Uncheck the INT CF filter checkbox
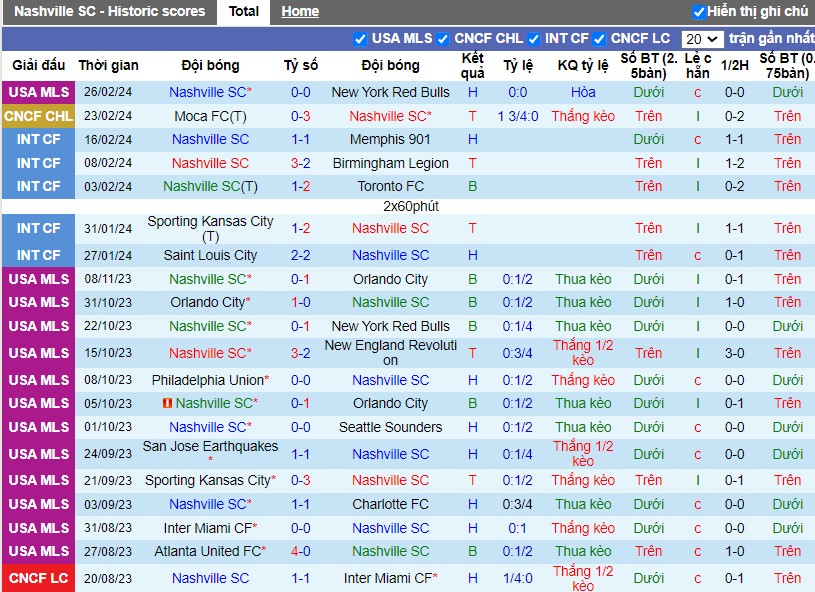 (533, 39)
